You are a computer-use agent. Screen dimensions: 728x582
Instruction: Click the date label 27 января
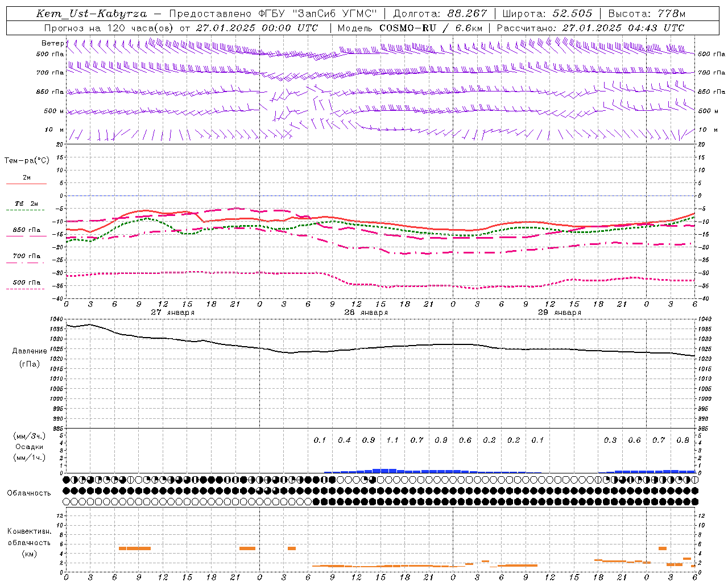(172, 312)
